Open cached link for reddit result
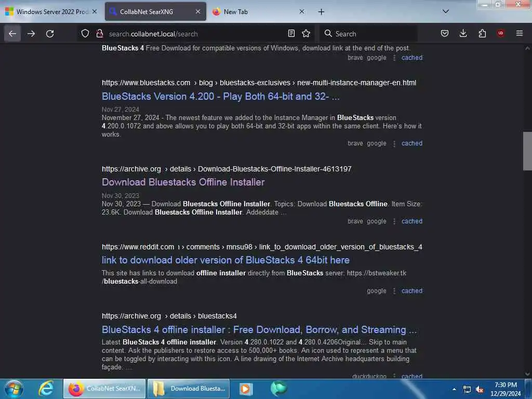Viewport: 532px width, 399px height. [x=412, y=291]
